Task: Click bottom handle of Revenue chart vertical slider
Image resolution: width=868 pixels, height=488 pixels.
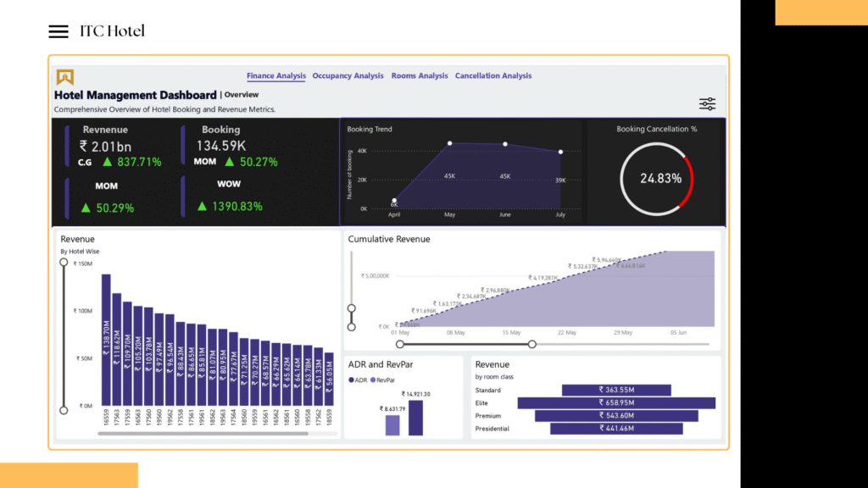Action: tap(64, 410)
